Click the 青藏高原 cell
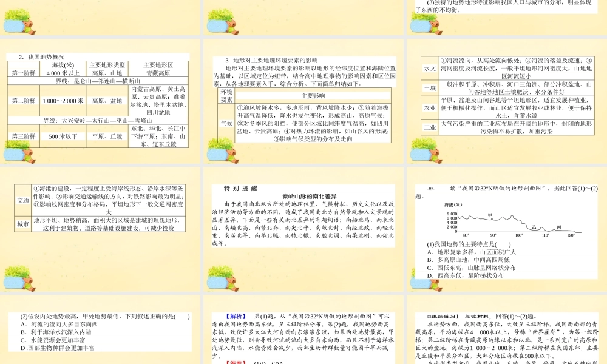This screenshot has width=607, height=364. 158,73
